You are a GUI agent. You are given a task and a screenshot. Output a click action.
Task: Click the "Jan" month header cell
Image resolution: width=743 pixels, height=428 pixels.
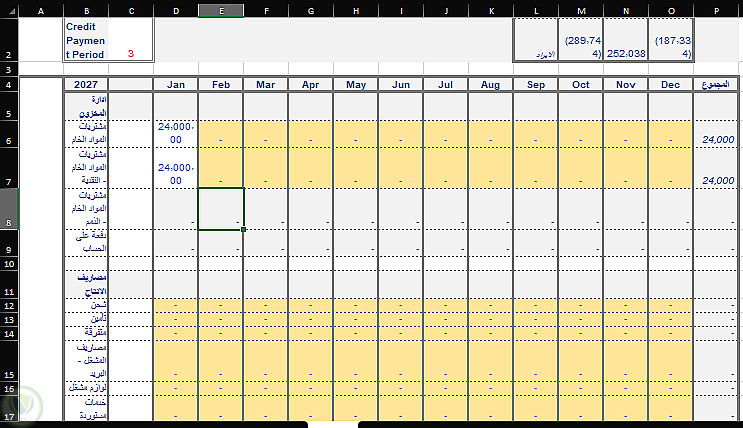click(x=176, y=84)
